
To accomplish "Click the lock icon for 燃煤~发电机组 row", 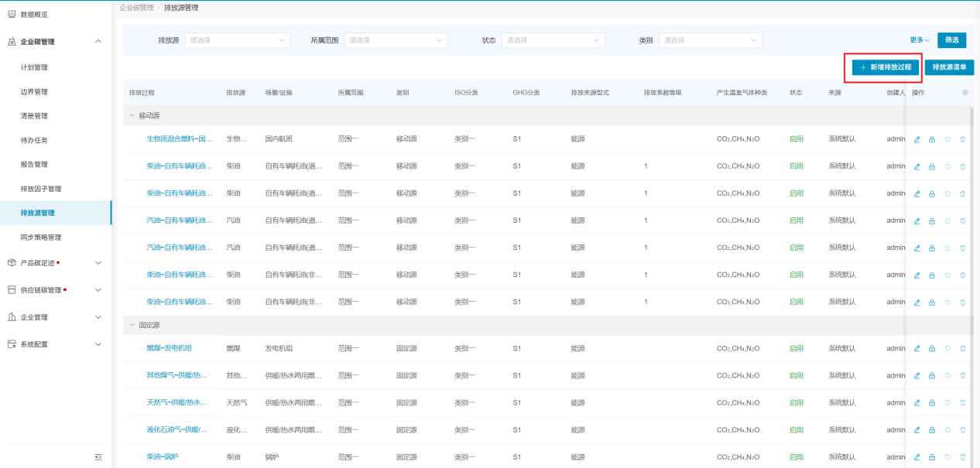I will [x=932, y=349].
